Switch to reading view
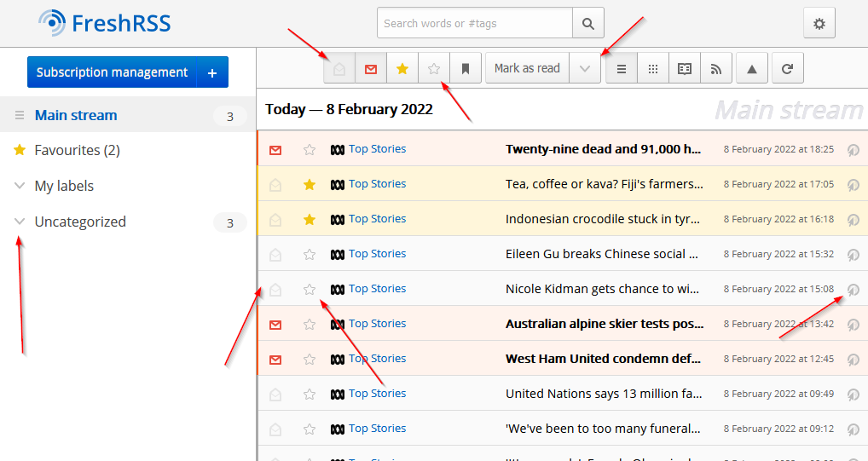Viewport: 868px width, 461px height. (x=685, y=69)
